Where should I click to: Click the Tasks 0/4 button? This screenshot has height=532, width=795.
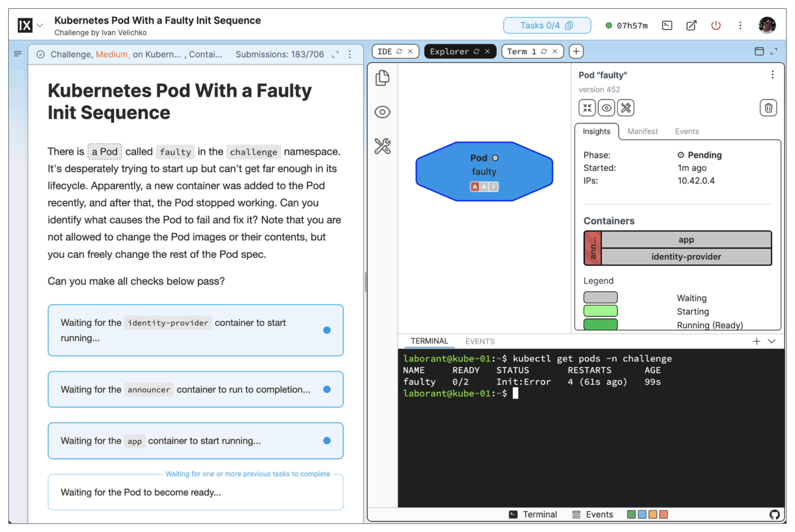click(546, 26)
